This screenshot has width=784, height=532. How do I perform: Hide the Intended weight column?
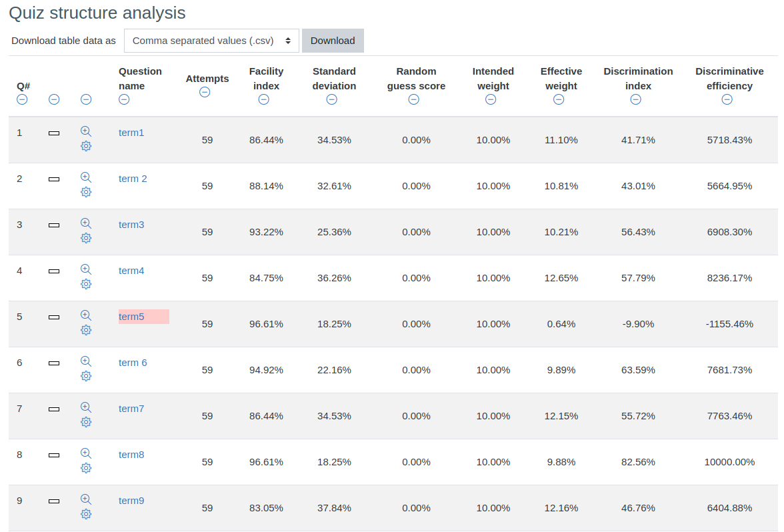(491, 99)
